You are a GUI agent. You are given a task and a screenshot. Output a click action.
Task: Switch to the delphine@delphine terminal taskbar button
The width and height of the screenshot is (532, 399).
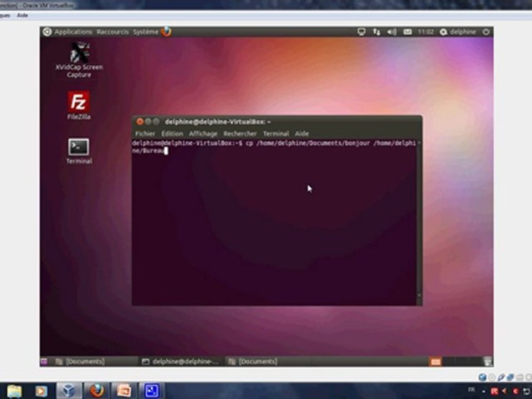[x=181, y=362]
